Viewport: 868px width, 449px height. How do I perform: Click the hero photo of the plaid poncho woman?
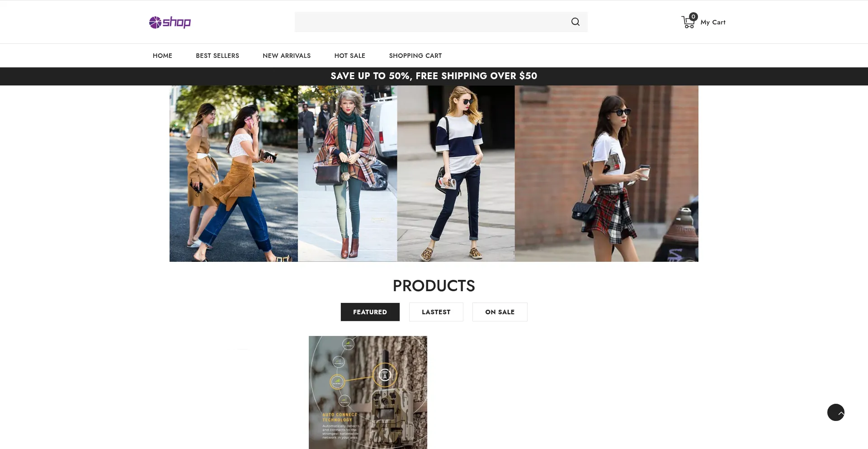[x=347, y=174]
